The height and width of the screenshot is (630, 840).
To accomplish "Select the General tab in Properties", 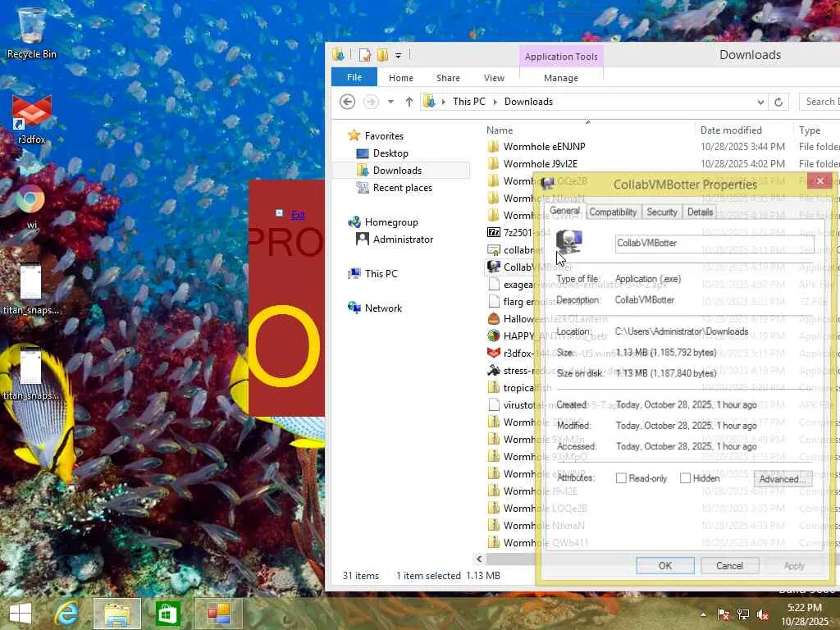I will tap(564, 211).
